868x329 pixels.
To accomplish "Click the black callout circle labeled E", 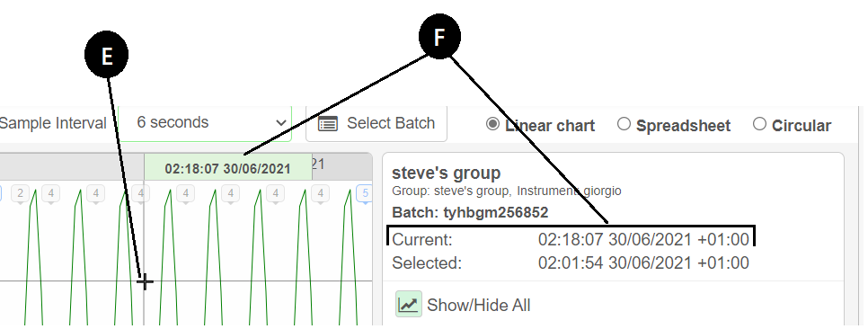I will (106, 56).
